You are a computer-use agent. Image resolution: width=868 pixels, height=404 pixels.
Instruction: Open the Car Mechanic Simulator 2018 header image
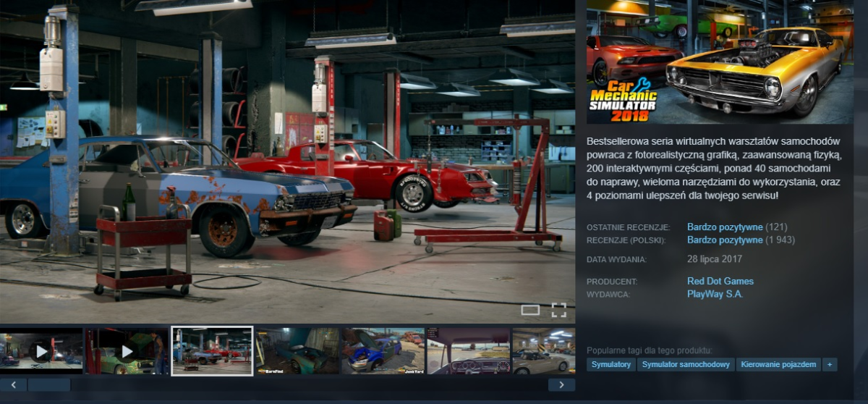coord(720,62)
